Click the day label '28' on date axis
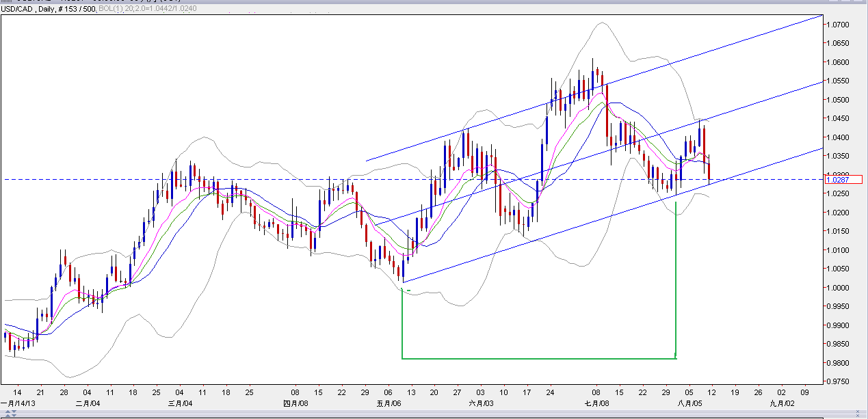The width and height of the screenshot is (868, 419). (64, 393)
